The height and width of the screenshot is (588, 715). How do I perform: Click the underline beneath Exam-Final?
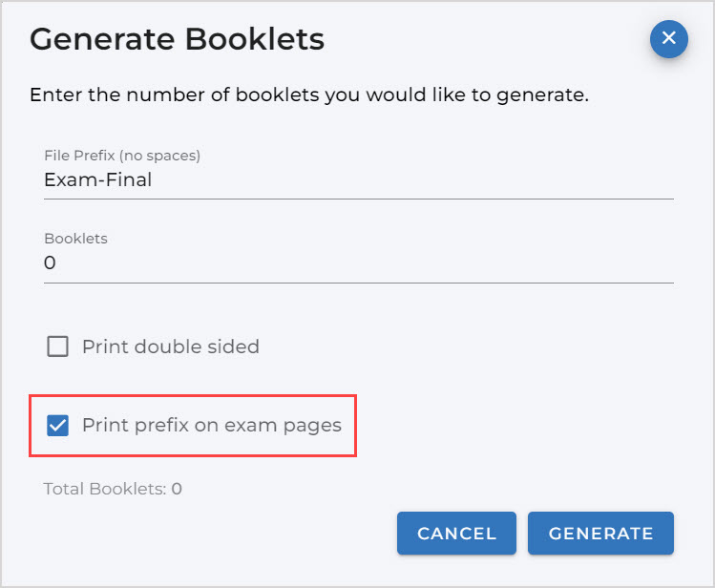pos(358,199)
